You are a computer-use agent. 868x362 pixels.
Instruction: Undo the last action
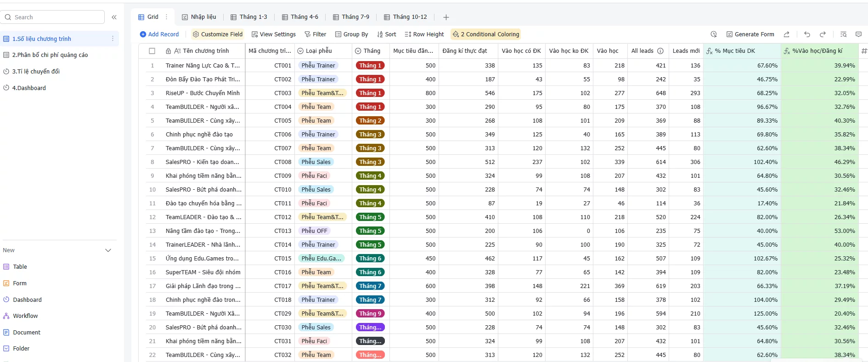(807, 34)
